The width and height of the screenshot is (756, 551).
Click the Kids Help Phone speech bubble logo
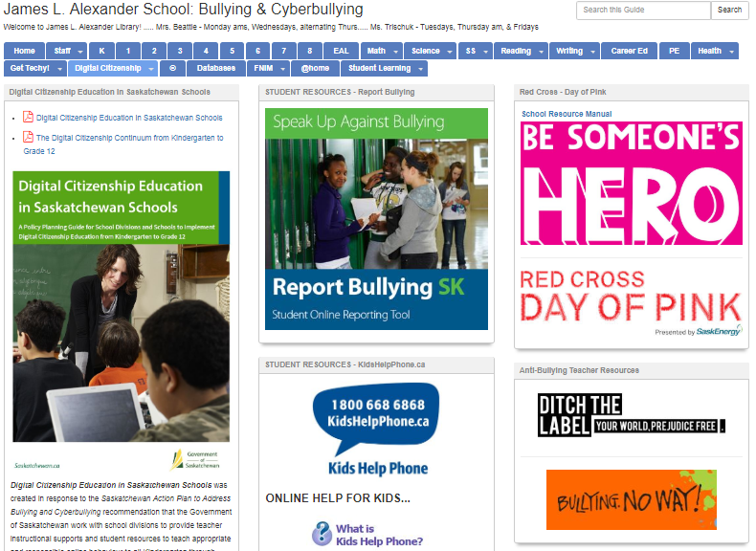click(x=377, y=417)
